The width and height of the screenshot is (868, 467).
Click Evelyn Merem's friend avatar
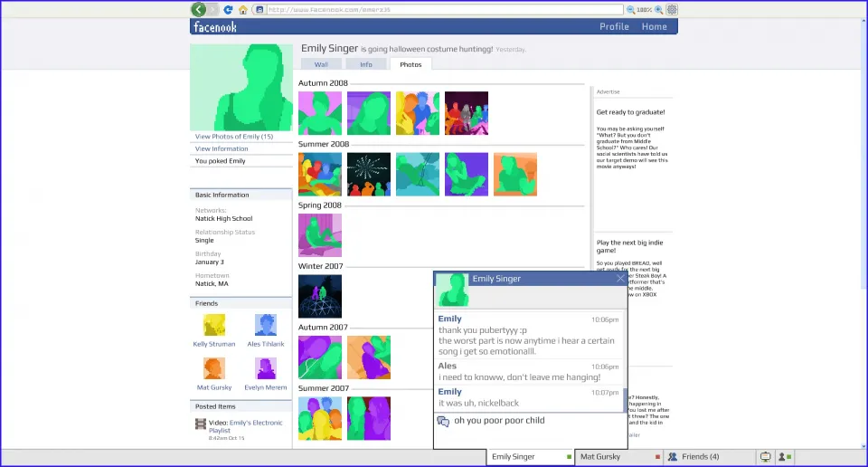click(266, 368)
